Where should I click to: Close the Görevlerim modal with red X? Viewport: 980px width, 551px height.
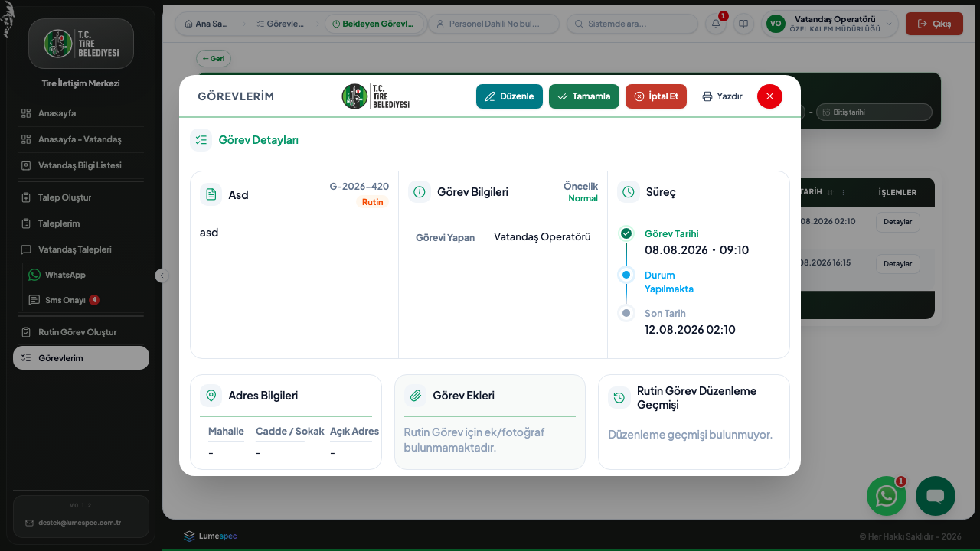pyautogui.click(x=769, y=96)
